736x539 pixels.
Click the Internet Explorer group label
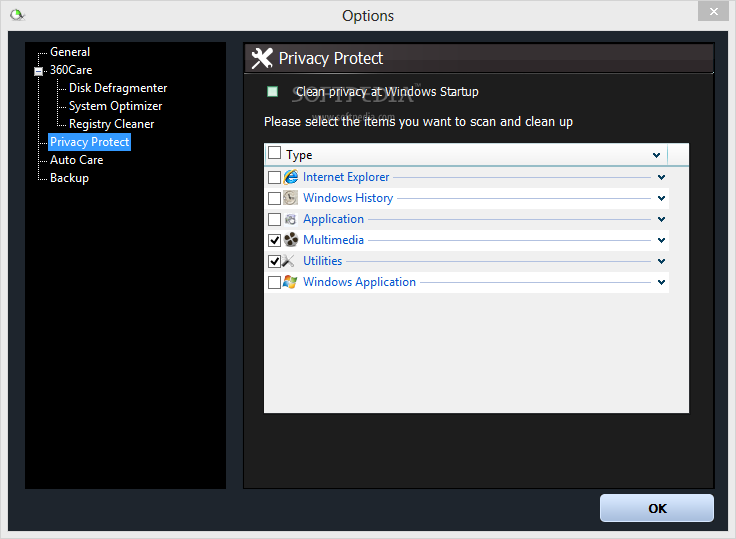tap(346, 177)
